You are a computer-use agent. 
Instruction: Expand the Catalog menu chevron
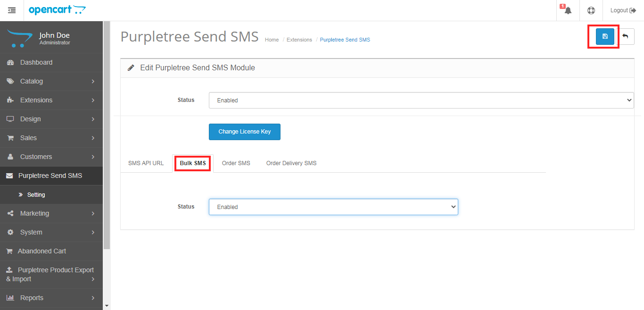click(93, 82)
